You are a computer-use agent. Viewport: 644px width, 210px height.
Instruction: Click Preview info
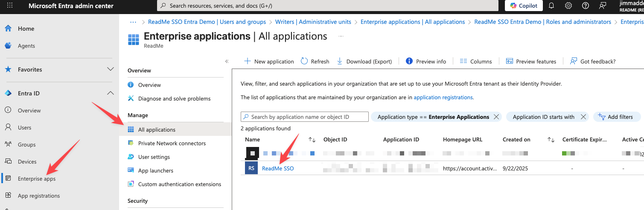click(x=426, y=61)
